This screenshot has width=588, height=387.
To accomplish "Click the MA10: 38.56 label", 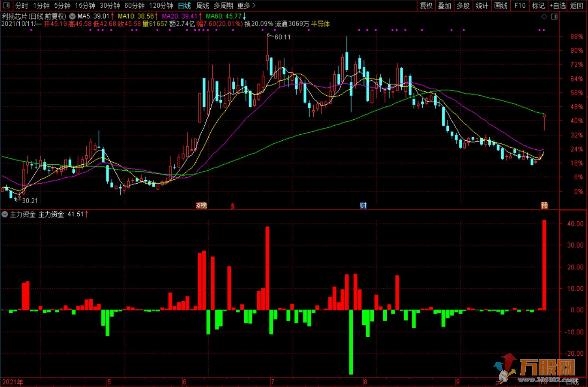I will 136,16.
